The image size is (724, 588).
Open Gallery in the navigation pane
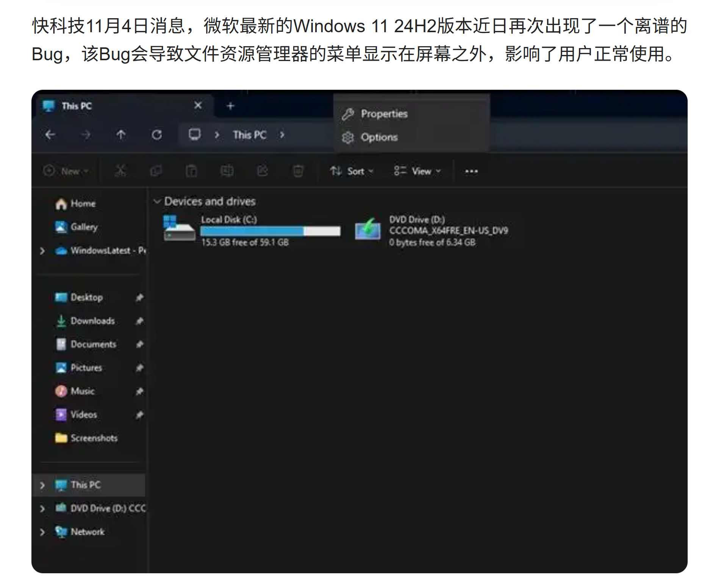point(77,227)
